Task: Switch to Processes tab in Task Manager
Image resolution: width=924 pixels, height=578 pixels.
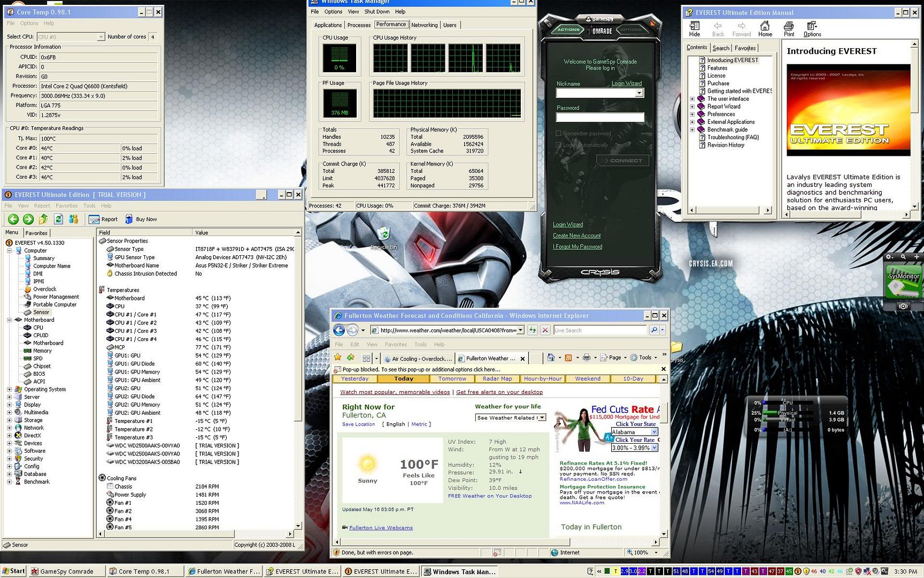Action: 359,25
